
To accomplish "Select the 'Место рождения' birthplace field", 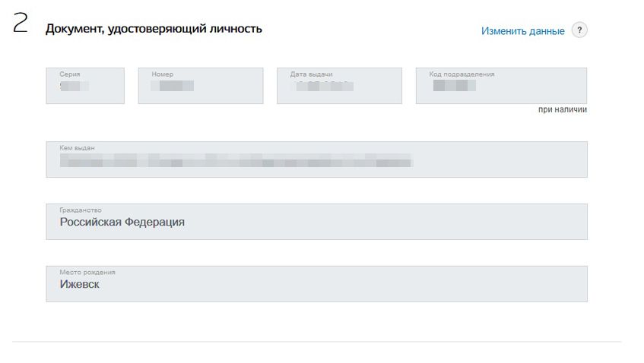I will 316,284.
